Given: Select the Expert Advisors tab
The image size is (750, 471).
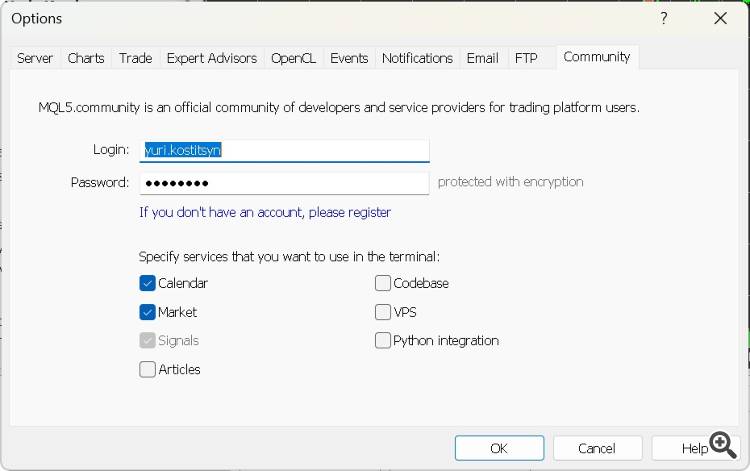Looking at the screenshot, I should pyautogui.click(x=212, y=58).
